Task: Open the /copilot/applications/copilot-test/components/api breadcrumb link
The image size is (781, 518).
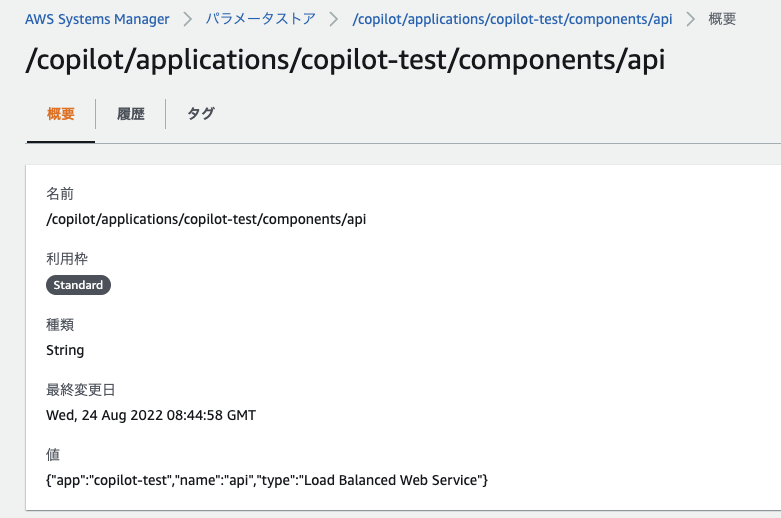Action: pyautogui.click(x=512, y=19)
